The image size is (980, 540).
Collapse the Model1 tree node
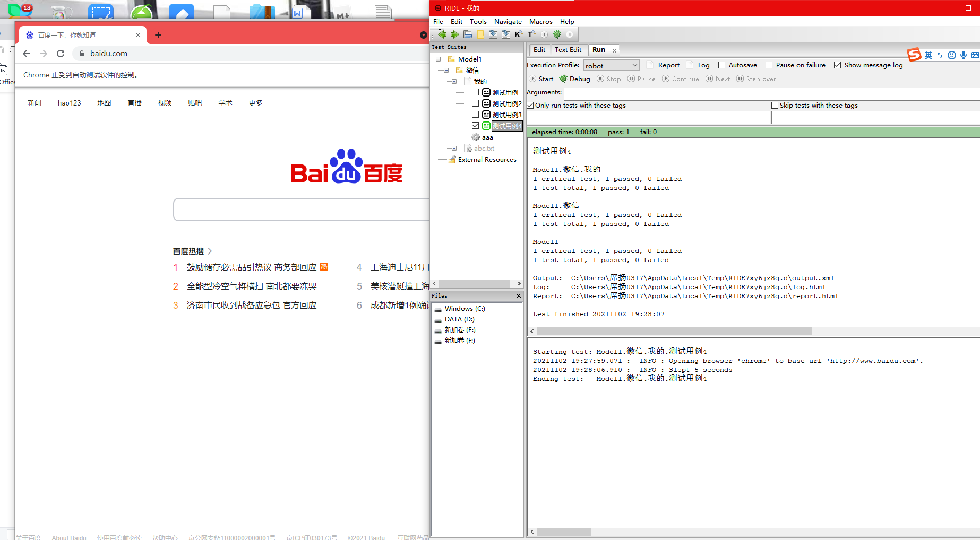pyautogui.click(x=437, y=59)
